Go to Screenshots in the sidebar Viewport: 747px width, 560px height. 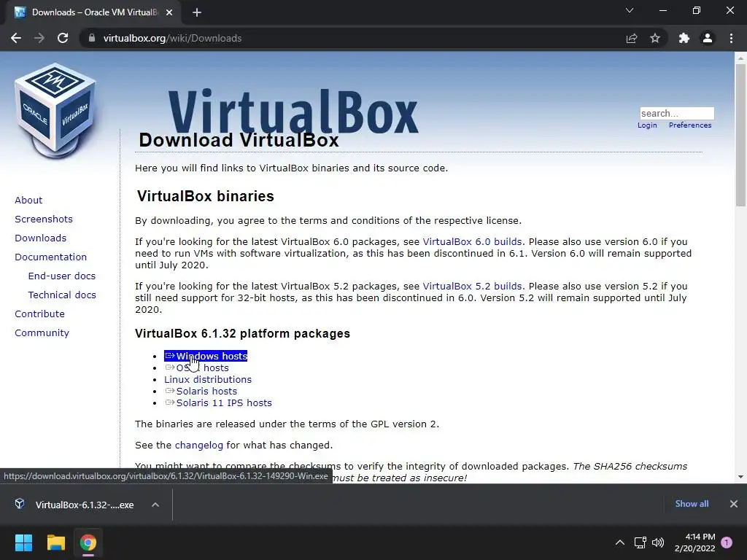(x=44, y=219)
